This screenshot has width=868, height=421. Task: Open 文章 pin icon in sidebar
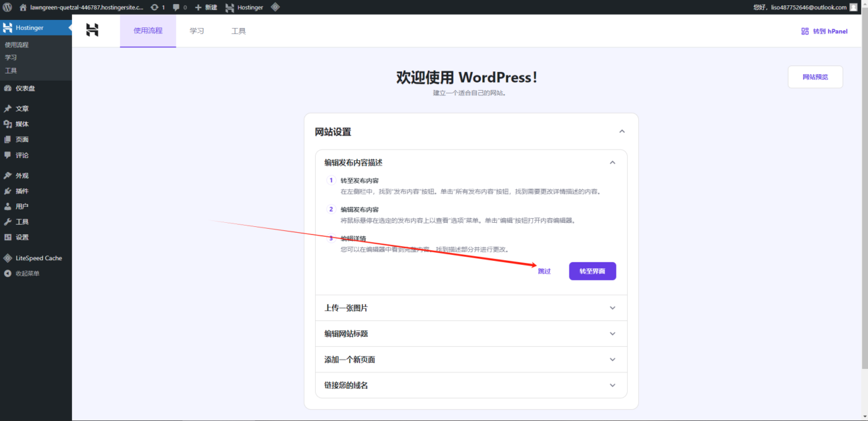pos(8,108)
